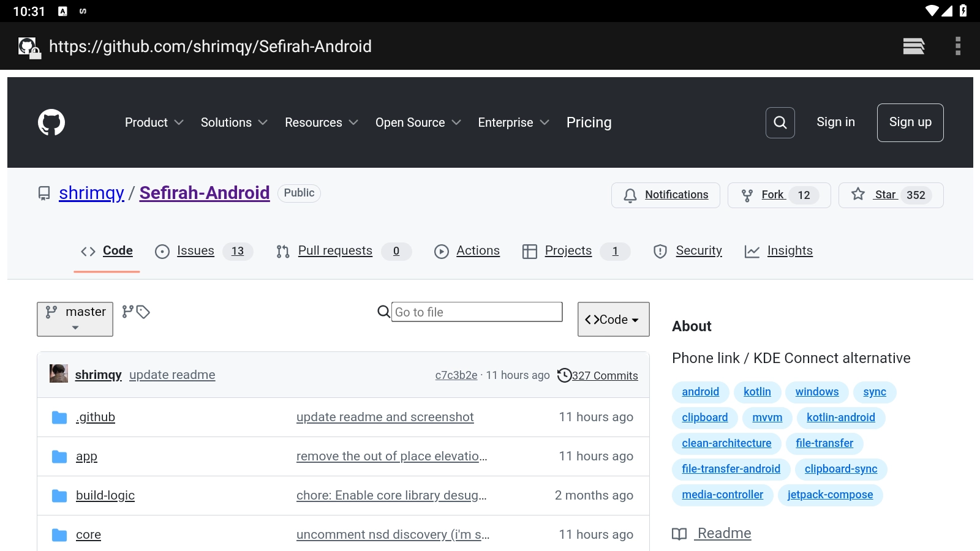Click the branches icon beside master
The height and width of the screenshot is (551, 980).
[x=127, y=312]
